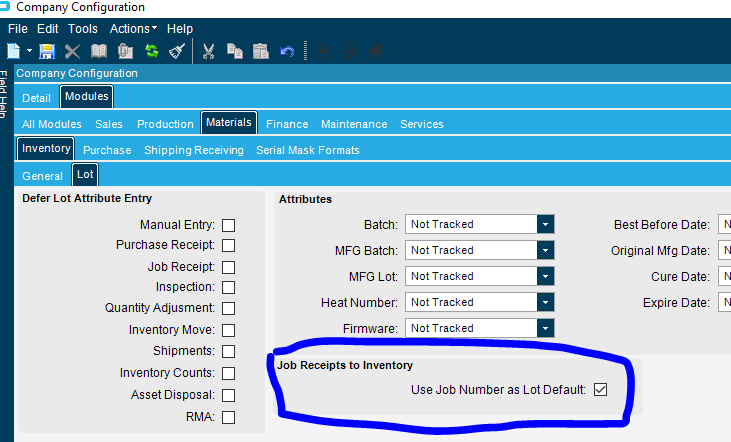Image resolution: width=731 pixels, height=442 pixels.
Task: Enable the Job Receipt checkbox
Action: point(228,267)
